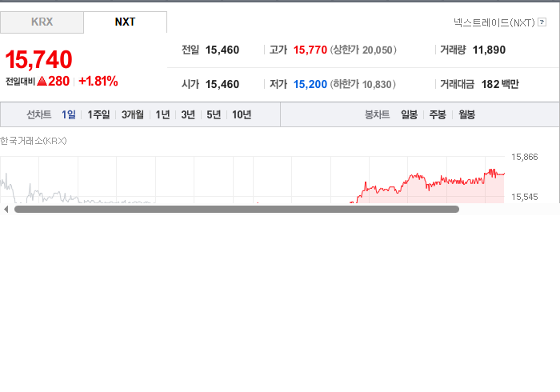
Task: Switch chart range to 3년
Action: point(188,114)
